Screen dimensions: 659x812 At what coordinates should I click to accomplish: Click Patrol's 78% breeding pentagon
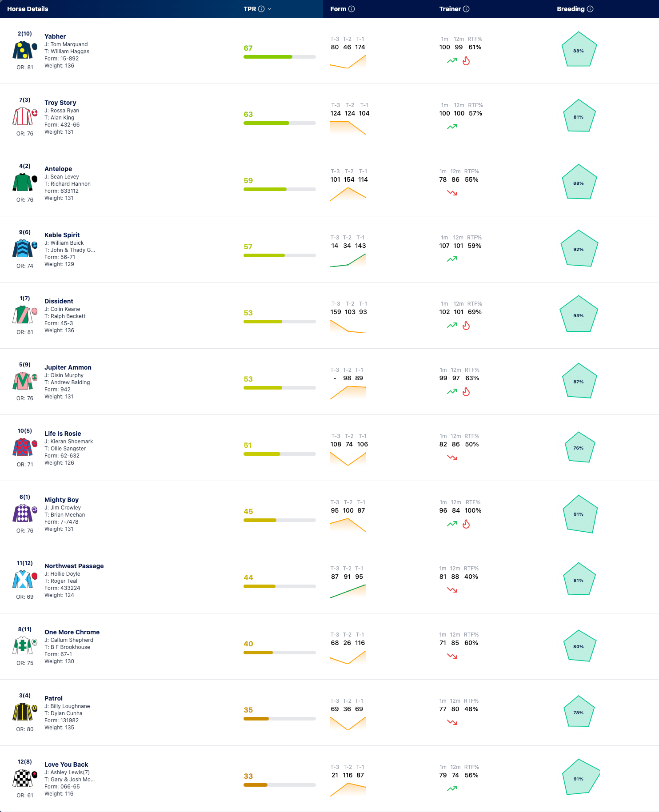579,712
